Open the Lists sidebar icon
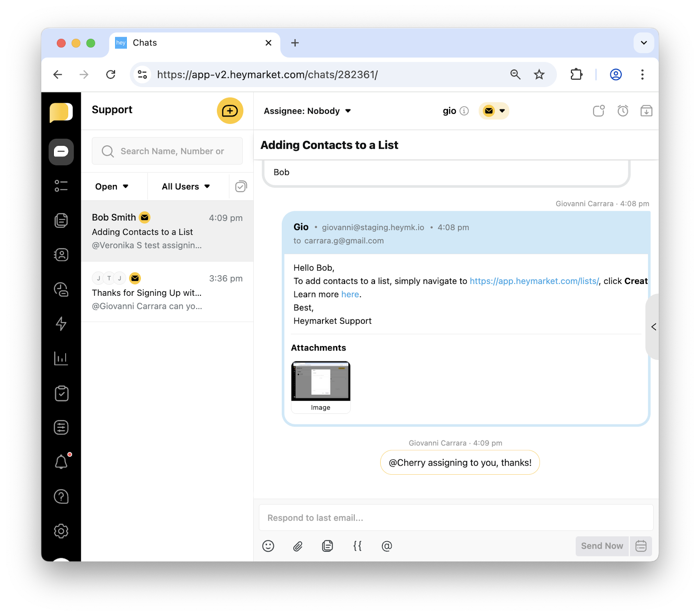 [x=61, y=186]
